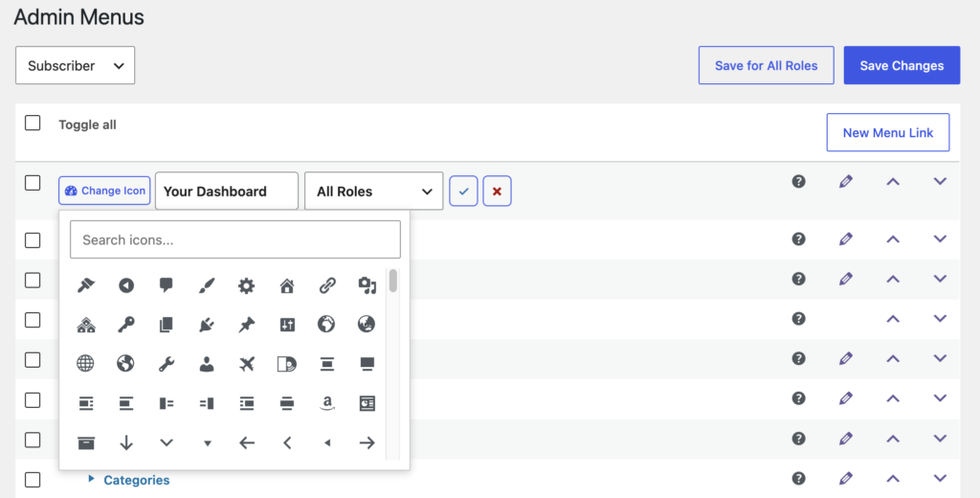Select the power plug plugin icon
Viewport: 980px width, 498px height.
tap(207, 325)
